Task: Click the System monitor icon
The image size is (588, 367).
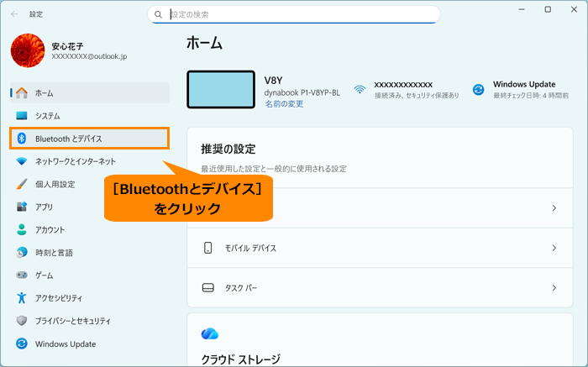Action: tap(22, 116)
